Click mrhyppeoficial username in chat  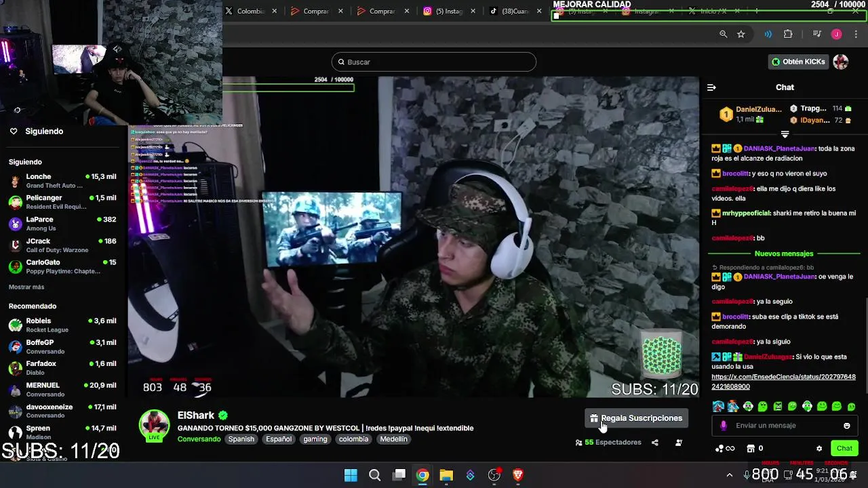point(746,213)
